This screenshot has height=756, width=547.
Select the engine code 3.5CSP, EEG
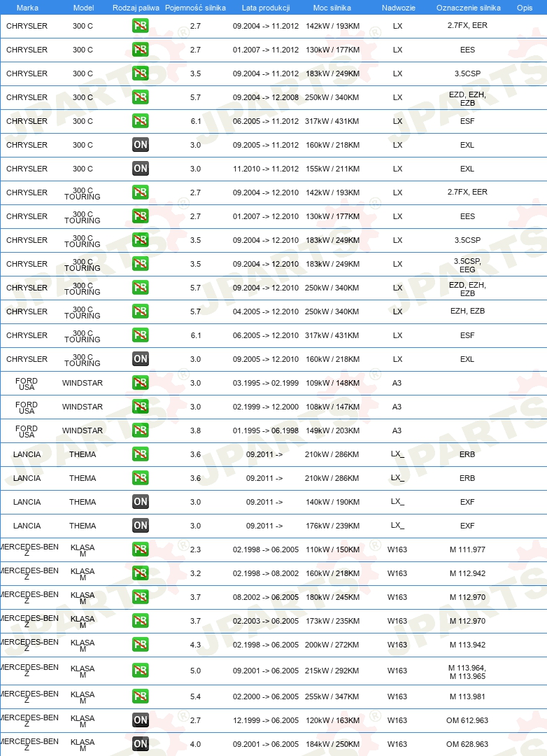pyautogui.click(x=467, y=265)
